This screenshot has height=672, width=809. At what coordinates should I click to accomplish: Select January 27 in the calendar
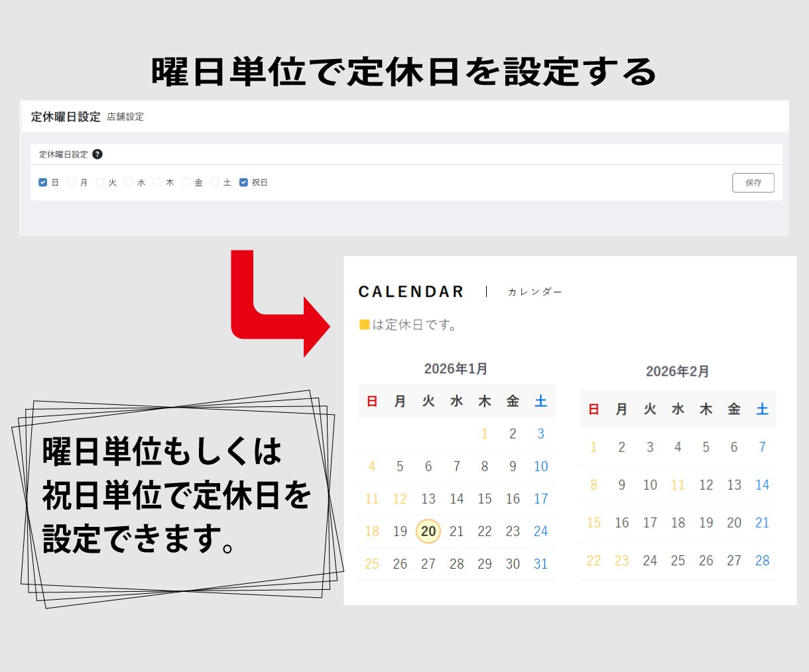428,564
